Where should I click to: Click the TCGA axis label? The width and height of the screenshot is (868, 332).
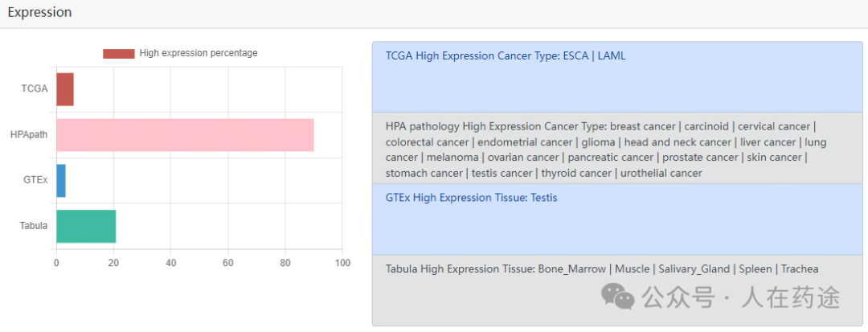tap(35, 89)
